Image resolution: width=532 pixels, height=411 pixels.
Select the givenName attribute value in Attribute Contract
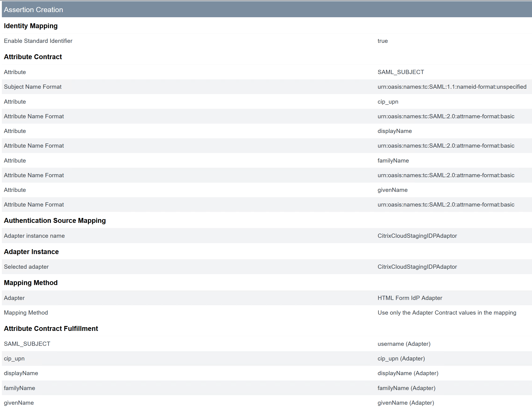pyautogui.click(x=392, y=190)
